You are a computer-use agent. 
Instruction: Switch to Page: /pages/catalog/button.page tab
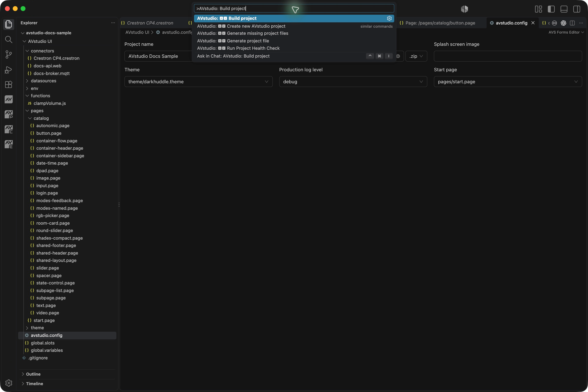[440, 23]
